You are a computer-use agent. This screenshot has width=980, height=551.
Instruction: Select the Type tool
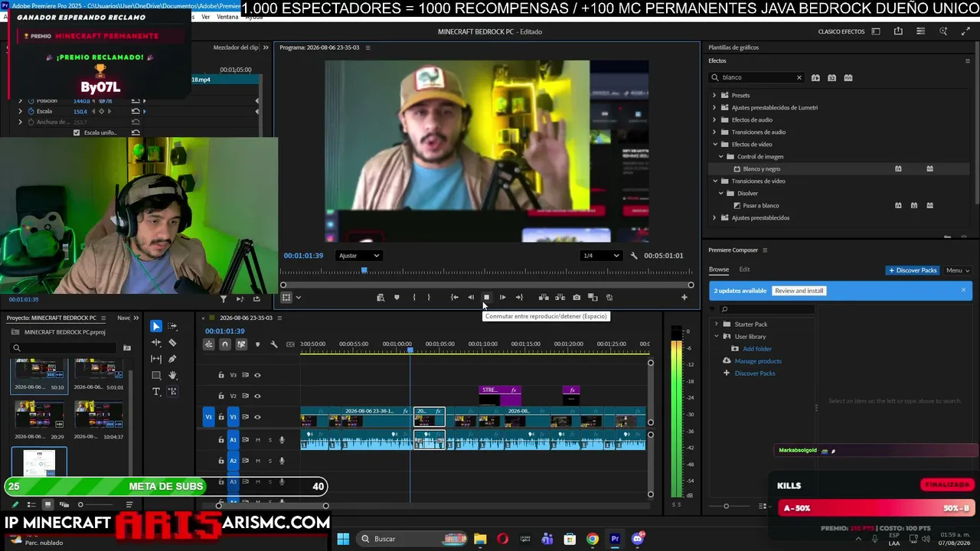pyautogui.click(x=156, y=391)
